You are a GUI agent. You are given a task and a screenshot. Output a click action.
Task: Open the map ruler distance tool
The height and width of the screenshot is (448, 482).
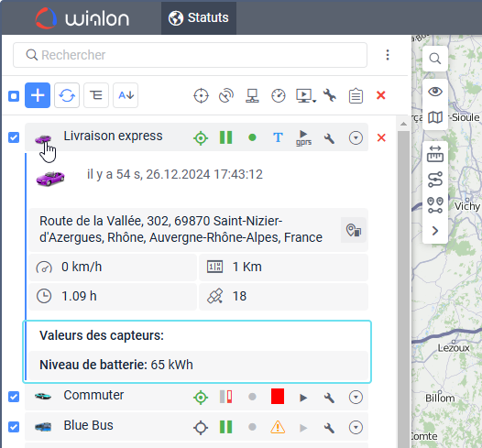coord(435,154)
